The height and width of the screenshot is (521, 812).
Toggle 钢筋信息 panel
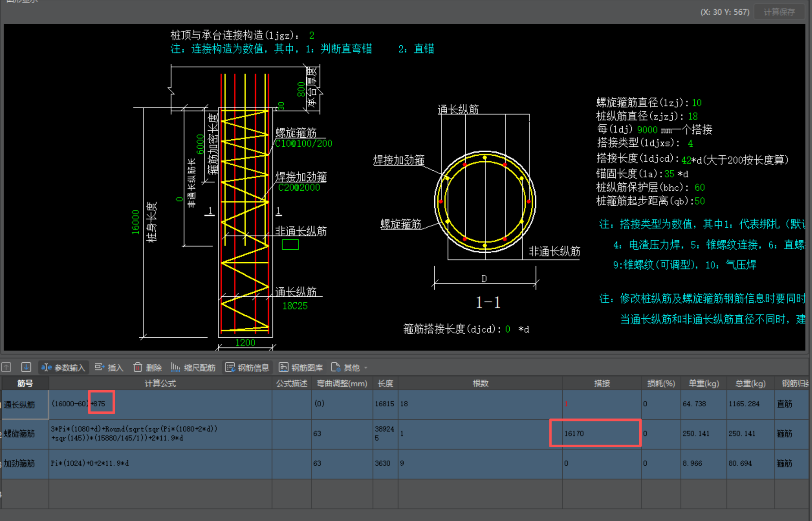(248, 367)
